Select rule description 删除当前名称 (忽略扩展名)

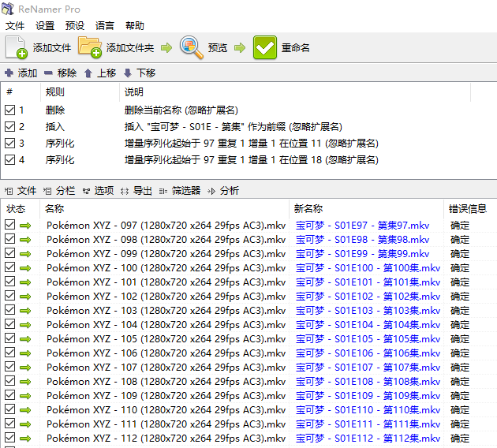(181, 110)
